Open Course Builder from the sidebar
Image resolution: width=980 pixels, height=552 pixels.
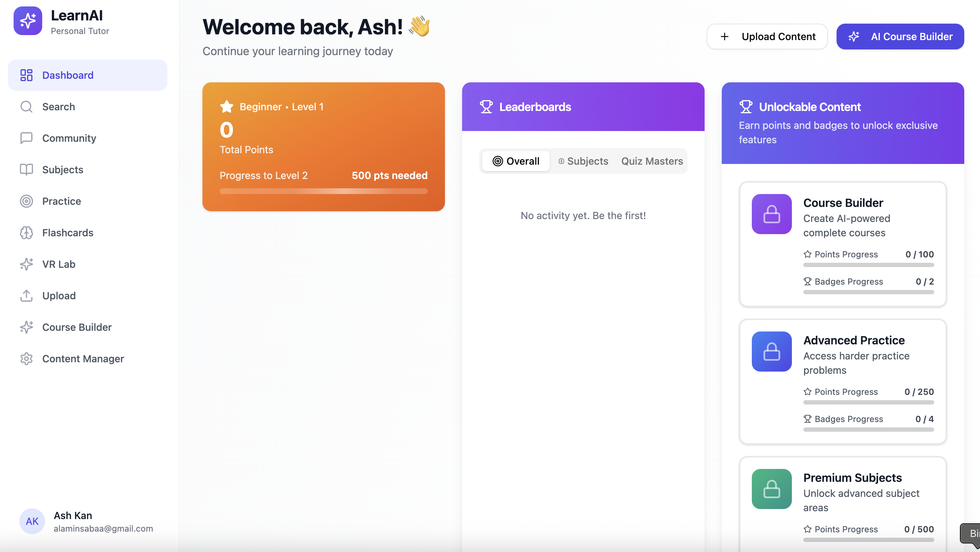(x=88, y=327)
